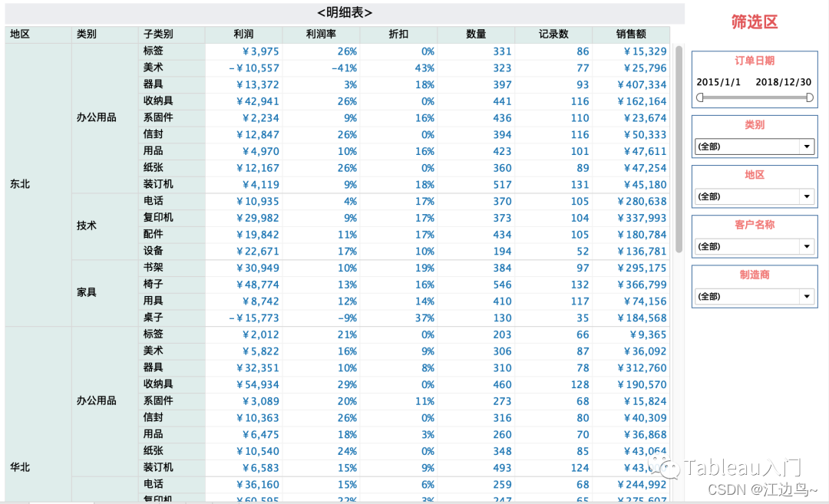Image resolution: width=829 pixels, height=504 pixels.
Task: Click the 制造商 filter label
Action: (x=755, y=275)
